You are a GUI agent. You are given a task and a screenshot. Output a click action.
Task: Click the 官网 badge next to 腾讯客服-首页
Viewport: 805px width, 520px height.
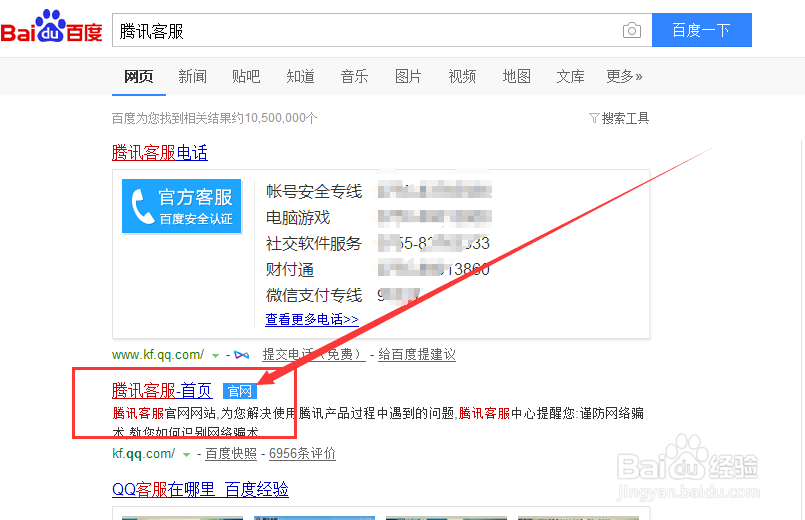[239, 391]
